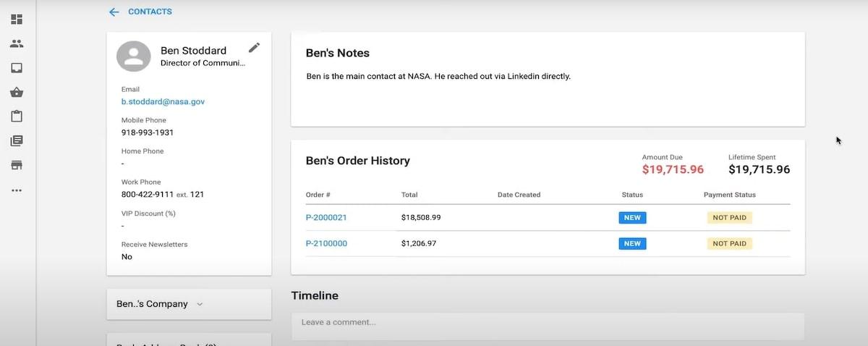Open order P-2000021
Screen dimensions: 868x346
click(326, 217)
